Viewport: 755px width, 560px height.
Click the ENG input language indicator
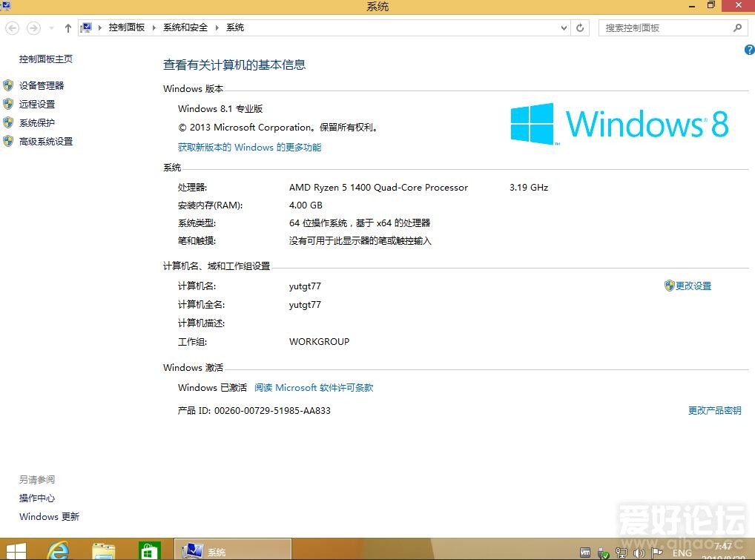pyautogui.click(x=682, y=553)
